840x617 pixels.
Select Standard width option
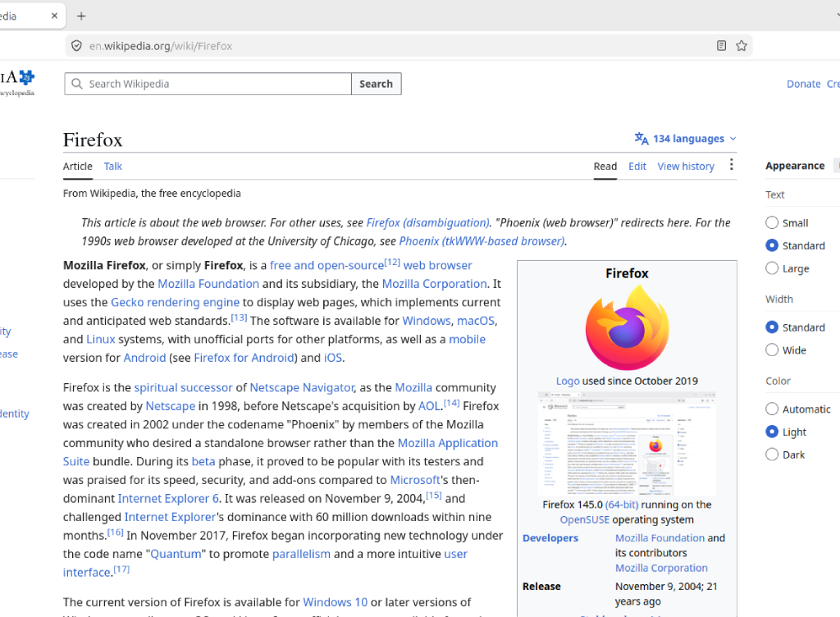pos(771,327)
